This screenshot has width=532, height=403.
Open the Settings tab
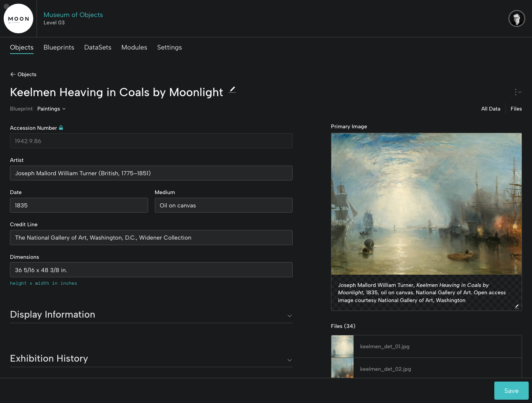(x=170, y=47)
